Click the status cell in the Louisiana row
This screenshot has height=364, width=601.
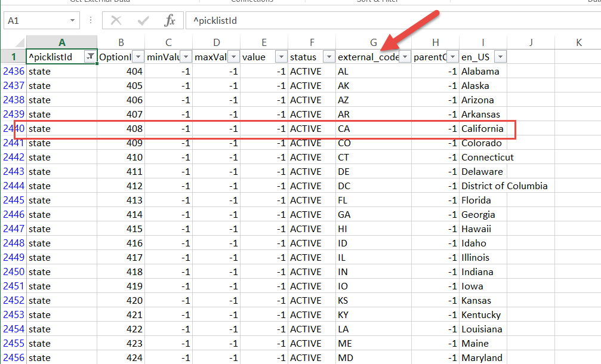[312, 329]
